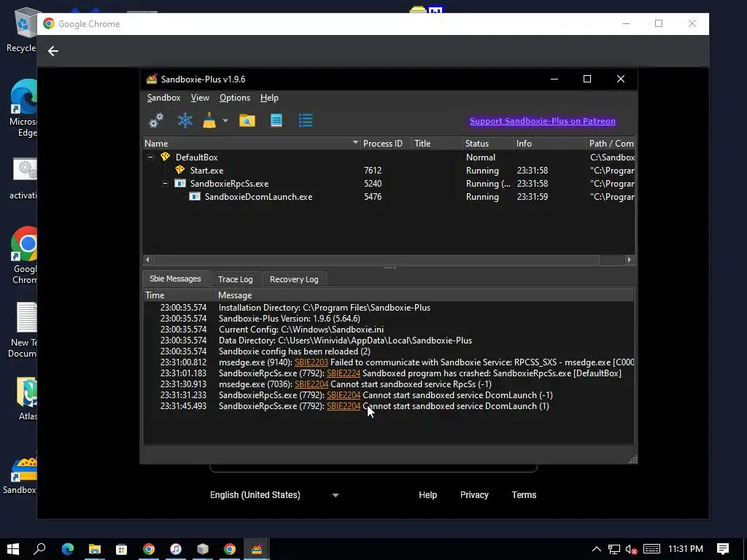747x560 pixels.
Task: Sort by the Name column header
Action: tap(252, 144)
